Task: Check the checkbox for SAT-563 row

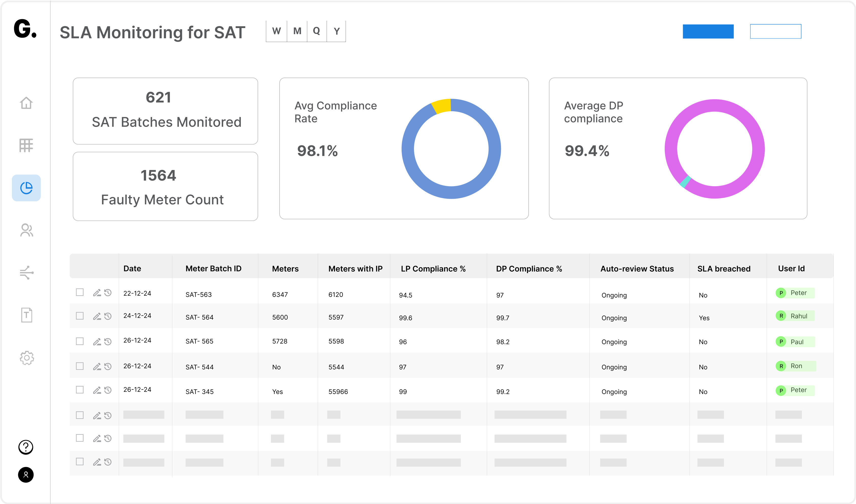Action: pyautogui.click(x=80, y=292)
